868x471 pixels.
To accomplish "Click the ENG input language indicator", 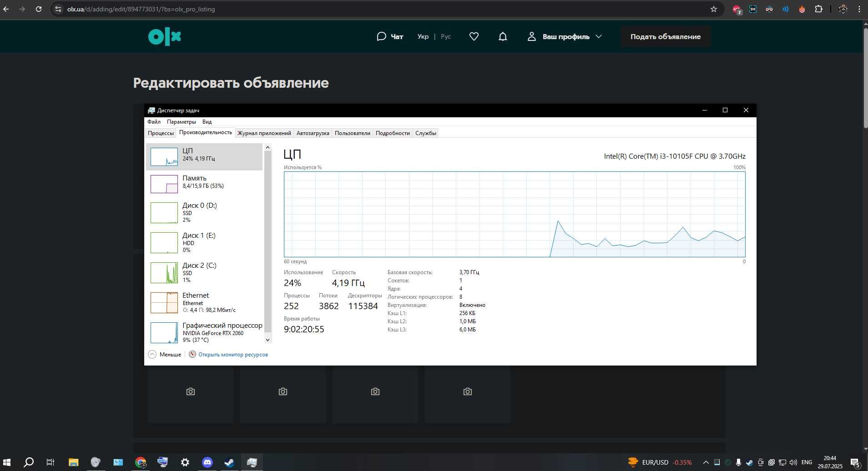I will (x=807, y=462).
